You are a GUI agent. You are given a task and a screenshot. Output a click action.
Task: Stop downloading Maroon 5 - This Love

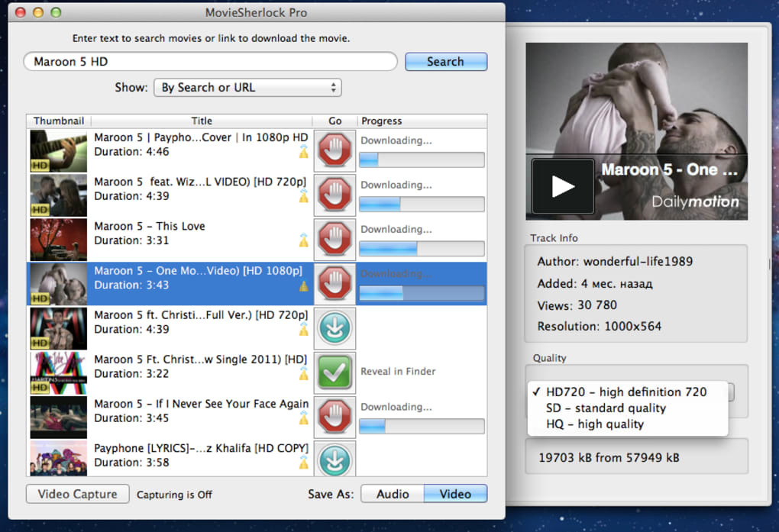coord(335,239)
